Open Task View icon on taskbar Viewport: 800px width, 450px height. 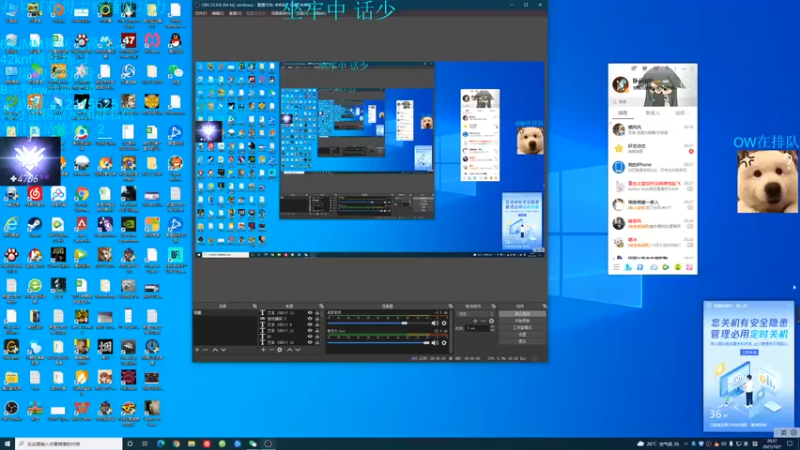145,444
